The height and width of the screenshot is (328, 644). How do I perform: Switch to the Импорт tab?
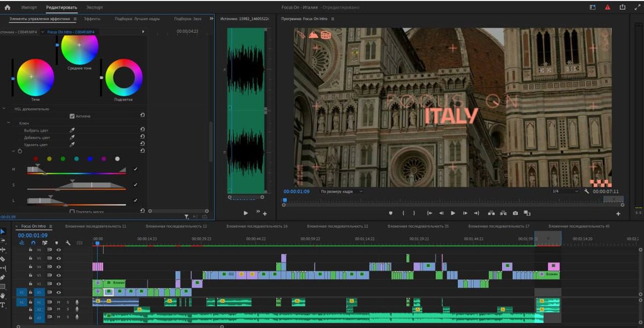click(x=29, y=8)
